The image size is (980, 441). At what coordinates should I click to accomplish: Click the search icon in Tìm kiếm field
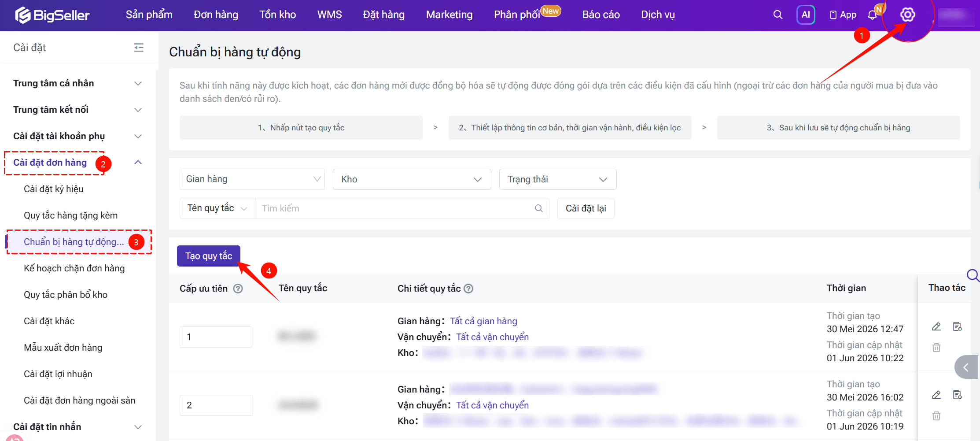pyautogui.click(x=539, y=208)
